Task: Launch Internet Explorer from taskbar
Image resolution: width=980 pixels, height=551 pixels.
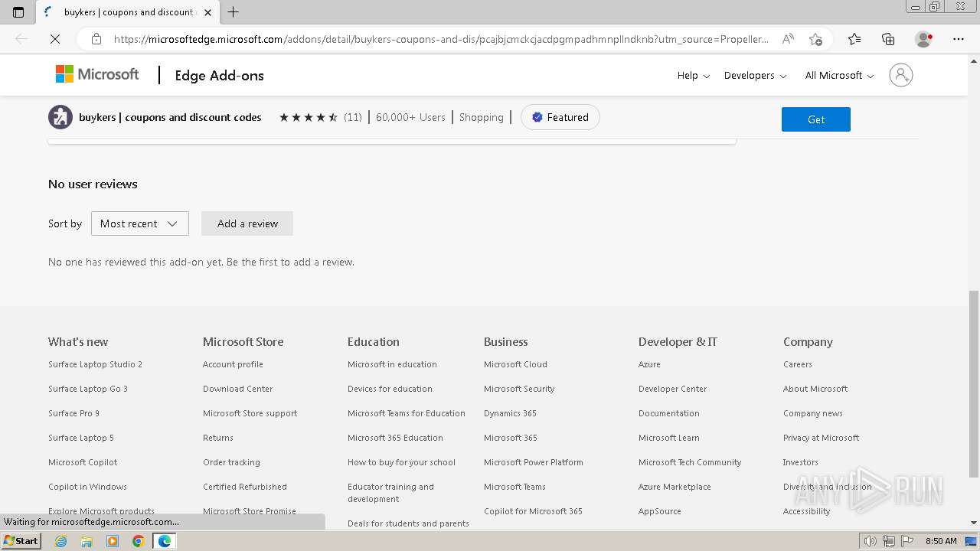Action: pyautogui.click(x=61, y=541)
